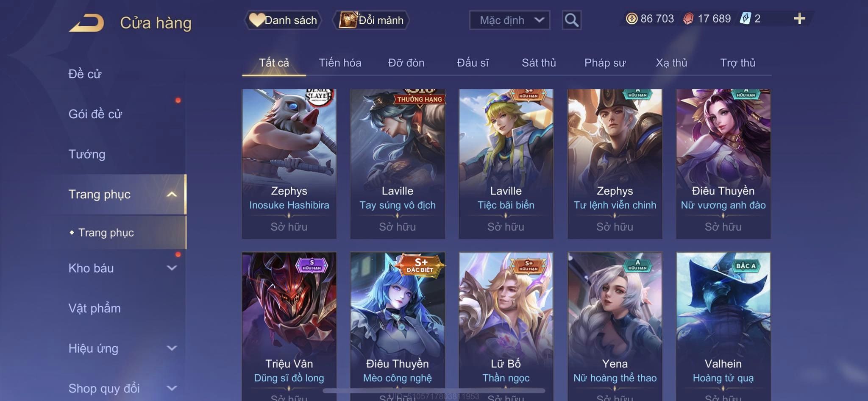868x401 pixels.
Task: Open the Mặc định sort dropdown
Action: pyautogui.click(x=509, y=20)
